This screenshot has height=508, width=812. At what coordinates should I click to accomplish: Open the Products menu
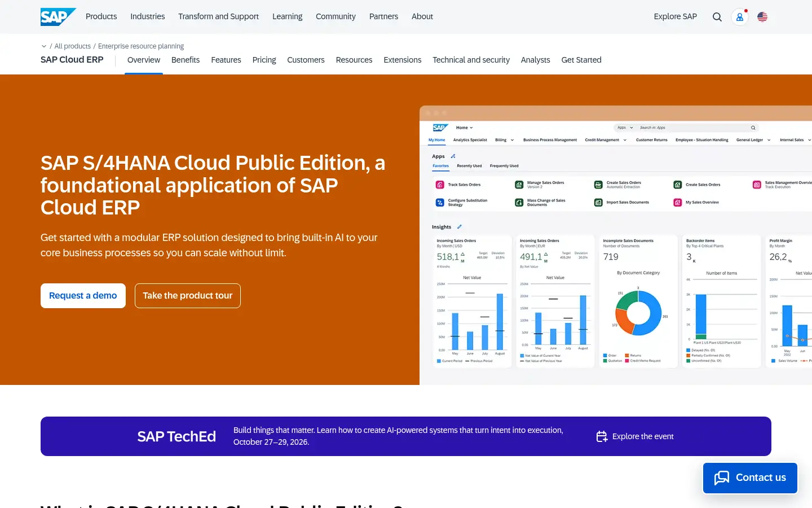pos(101,16)
